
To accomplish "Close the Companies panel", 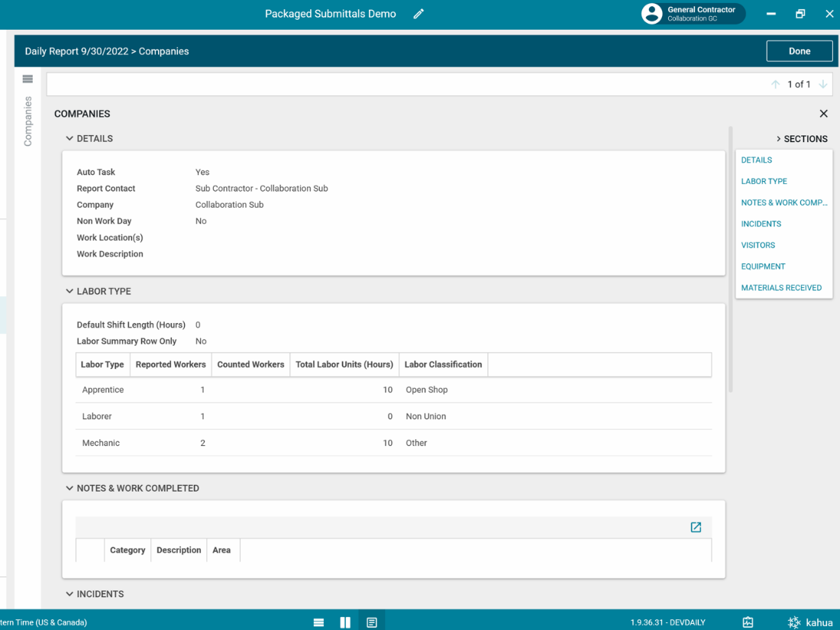I will 823,114.
